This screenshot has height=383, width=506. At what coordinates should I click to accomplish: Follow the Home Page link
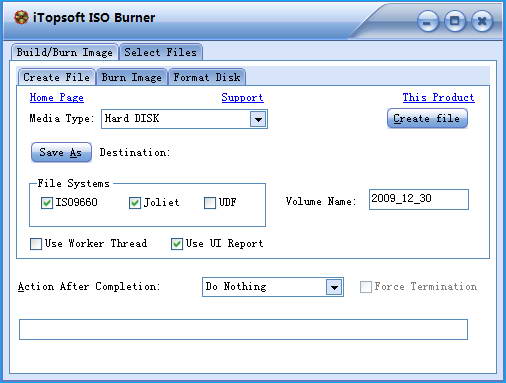pyautogui.click(x=57, y=98)
